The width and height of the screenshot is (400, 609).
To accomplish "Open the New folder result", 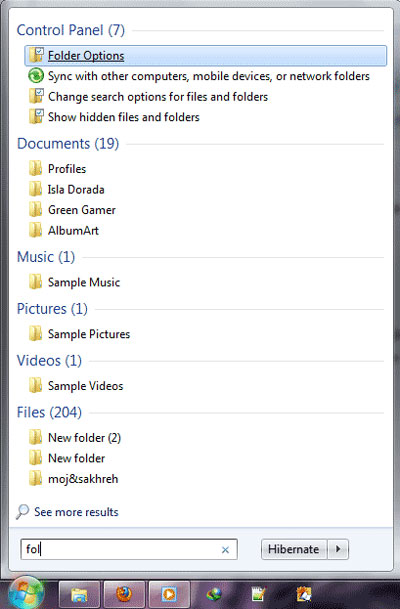I will tap(77, 459).
